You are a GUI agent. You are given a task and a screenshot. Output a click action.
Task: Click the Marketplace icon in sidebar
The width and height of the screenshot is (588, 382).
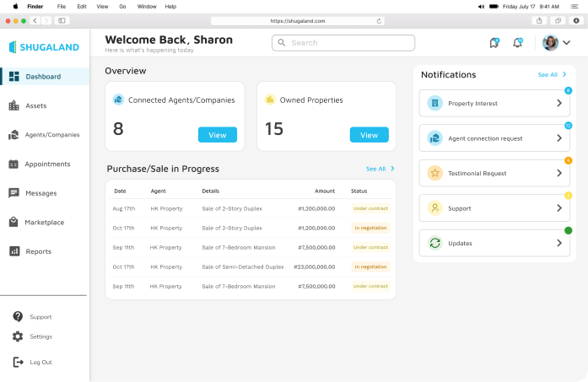point(13,223)
